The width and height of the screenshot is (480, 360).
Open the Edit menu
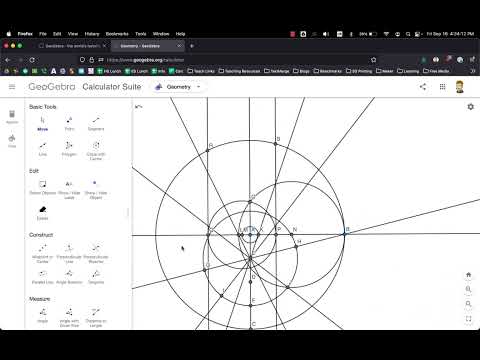[x=57, y=34]
